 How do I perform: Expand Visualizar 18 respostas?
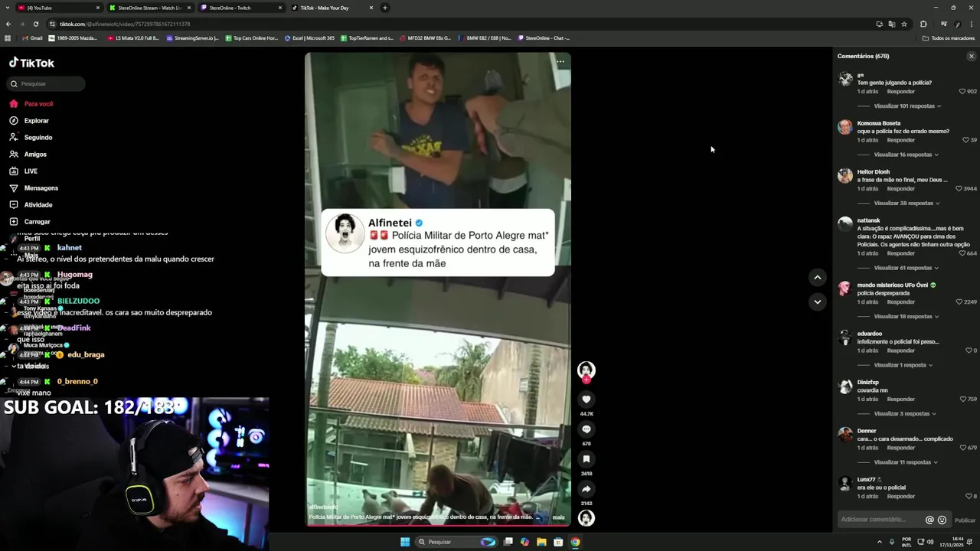[906, 316]
